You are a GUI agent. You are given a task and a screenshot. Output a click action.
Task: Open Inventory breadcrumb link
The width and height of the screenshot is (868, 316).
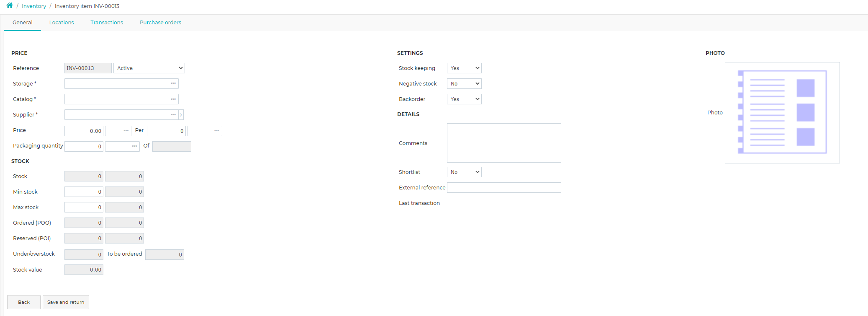click(34, 6)
